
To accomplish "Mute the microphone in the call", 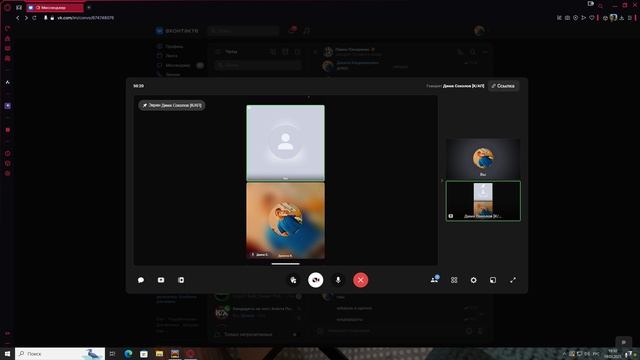I will tap(338, 280).
